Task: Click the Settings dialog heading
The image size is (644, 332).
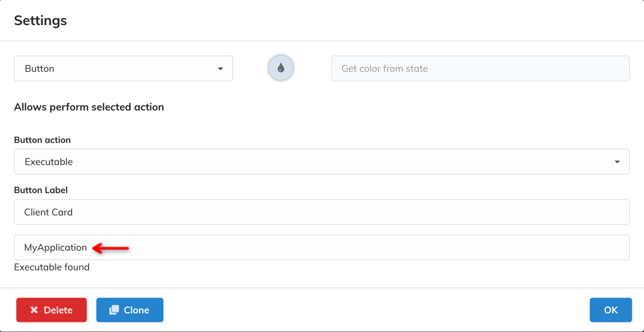Action: pos(41,20)
